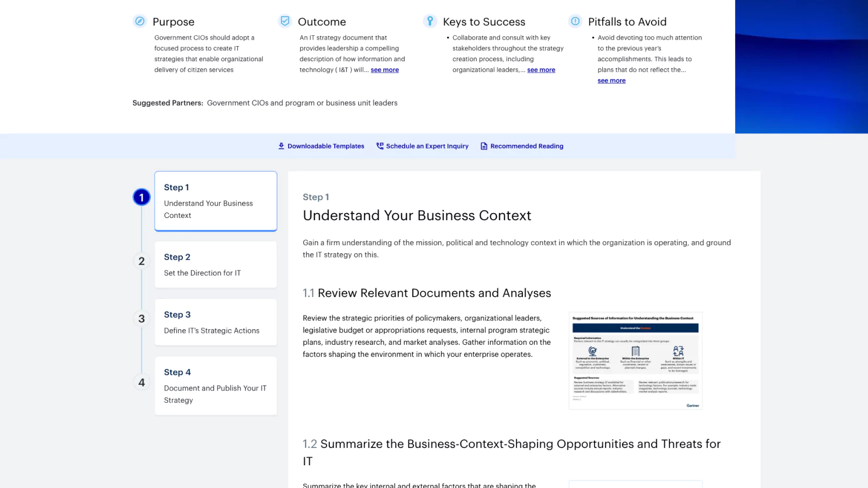
Task: Click the Outcome shield checkmark icon
Action: click(285, 21)
